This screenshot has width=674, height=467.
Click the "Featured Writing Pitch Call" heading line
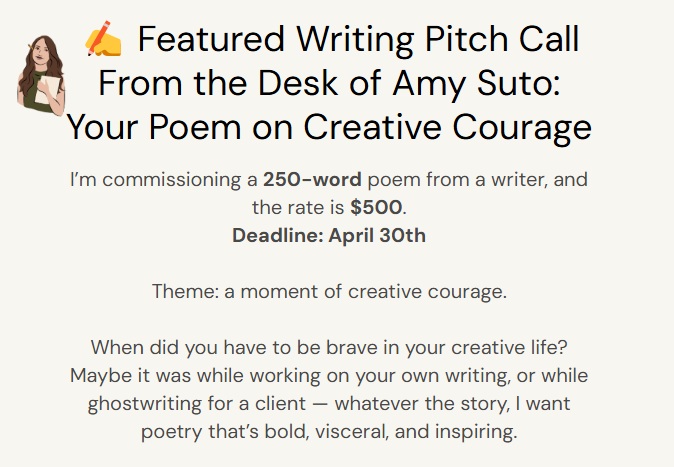click(358, 40)
